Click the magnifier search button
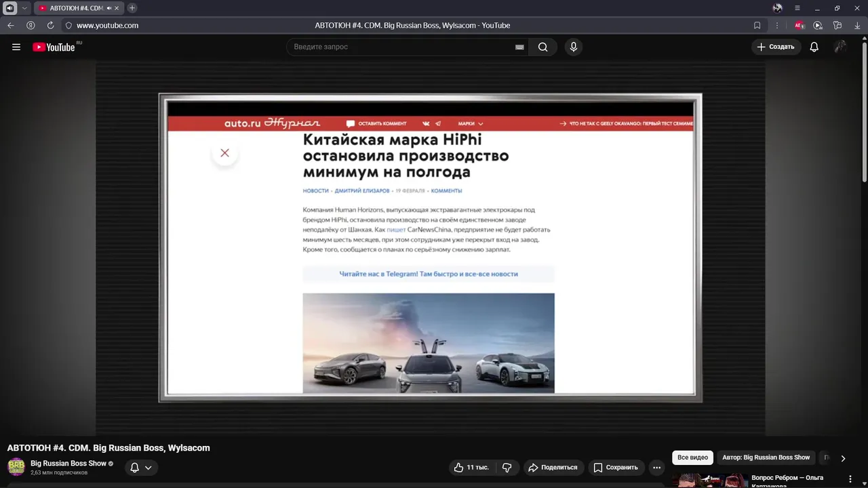 pyautogui.click(x=543, y=47)
